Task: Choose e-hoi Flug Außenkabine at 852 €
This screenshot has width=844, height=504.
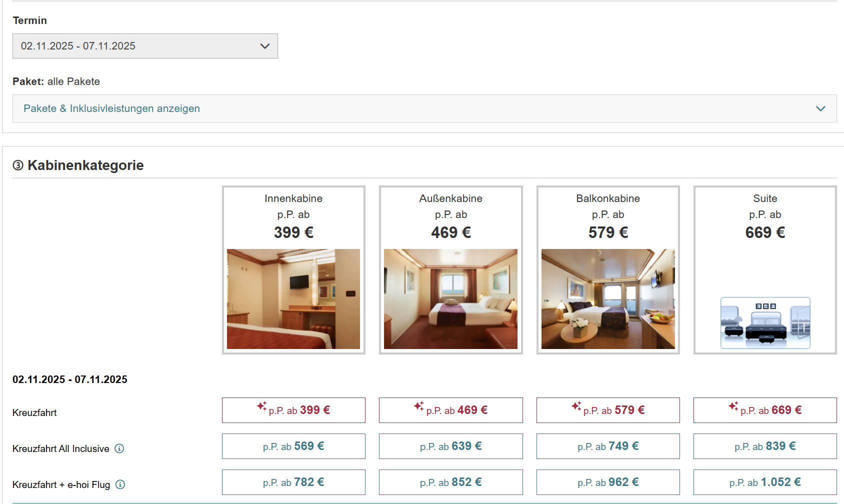Action: (x=451, y=482)
